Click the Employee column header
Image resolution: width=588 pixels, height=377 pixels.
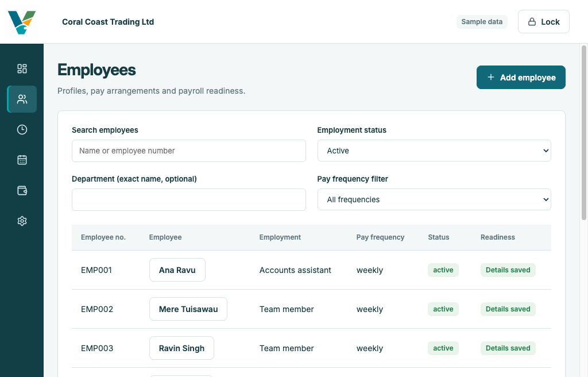tap(165, 237)
